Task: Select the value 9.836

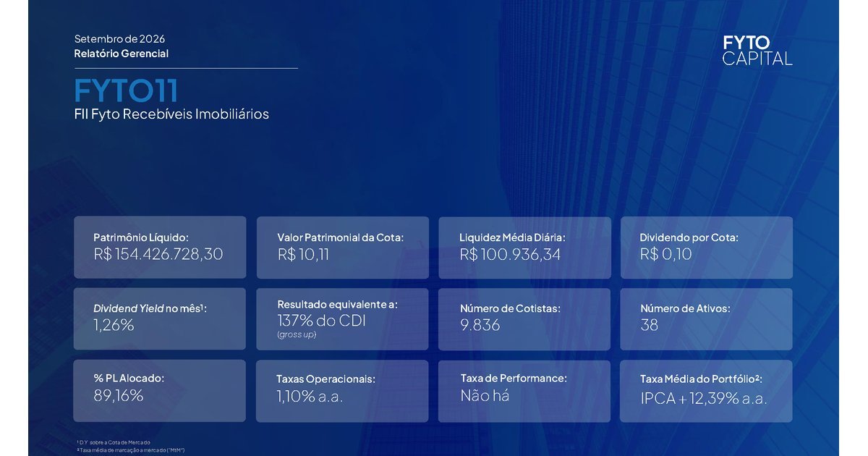Action: (480, 325)
